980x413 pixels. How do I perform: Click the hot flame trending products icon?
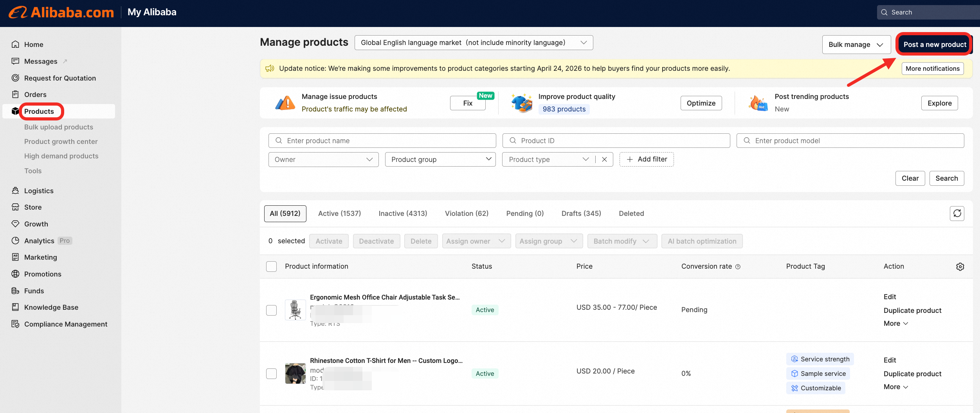pyautogui.click(x=758, y=103)
